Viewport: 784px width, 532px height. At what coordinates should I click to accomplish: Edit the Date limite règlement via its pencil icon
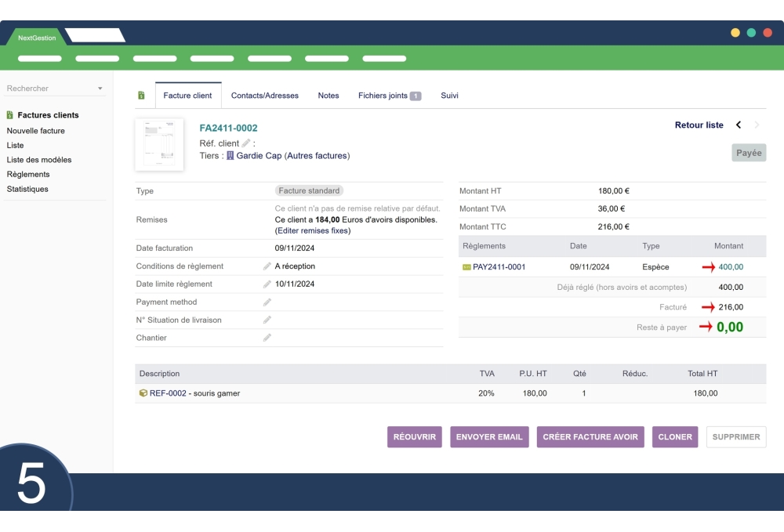[268, 284]
